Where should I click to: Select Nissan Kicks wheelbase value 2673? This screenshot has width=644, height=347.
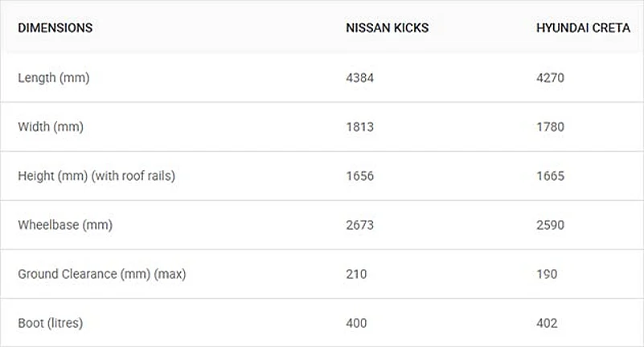point(360,225)
